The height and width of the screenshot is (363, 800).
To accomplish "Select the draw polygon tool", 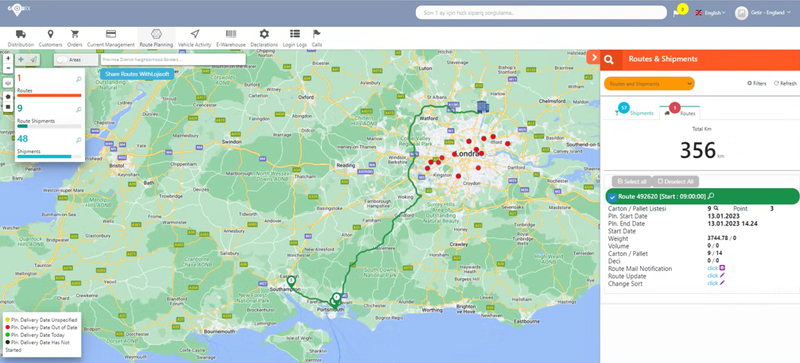I will tap(8, 96).
